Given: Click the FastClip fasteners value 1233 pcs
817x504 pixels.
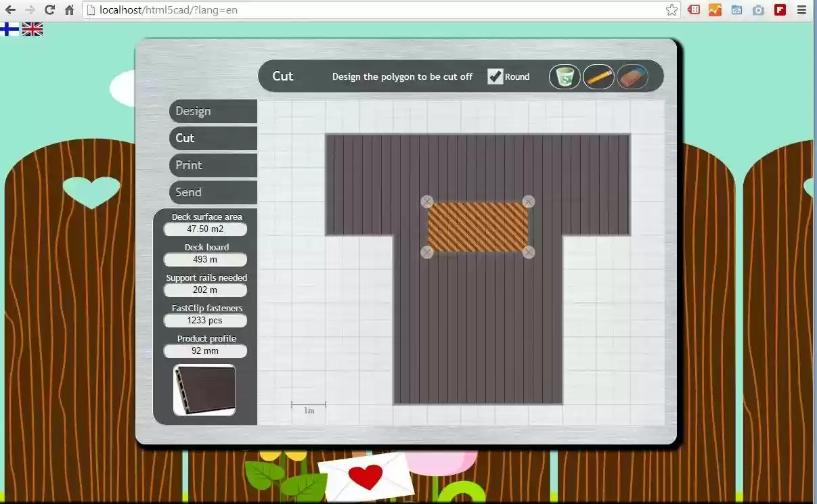Looking at the screenshot, I should (x=205, y=321).
